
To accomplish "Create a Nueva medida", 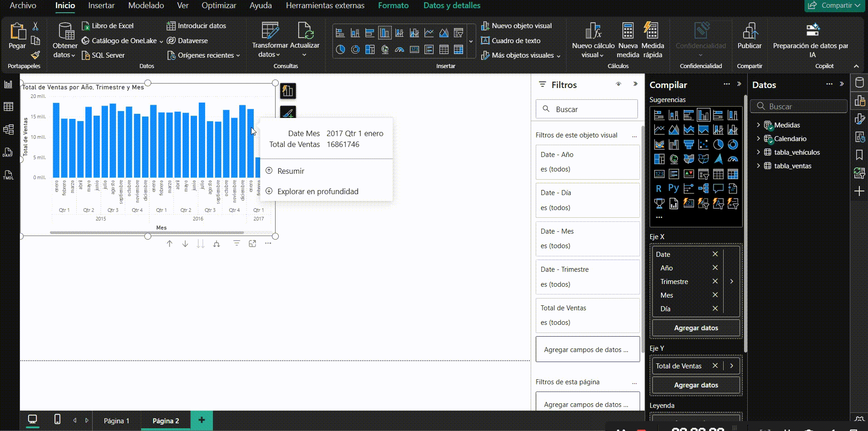I will tap(628, 40).
